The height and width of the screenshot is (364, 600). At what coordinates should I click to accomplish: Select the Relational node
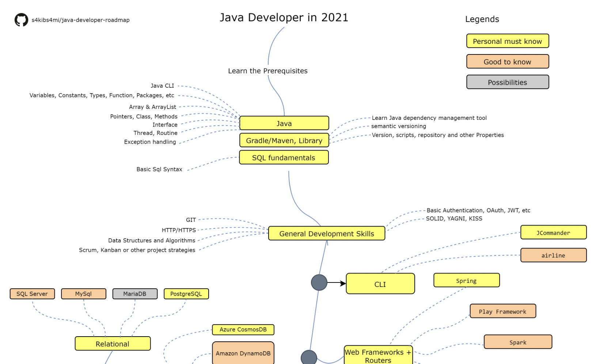tap(113, 344)
